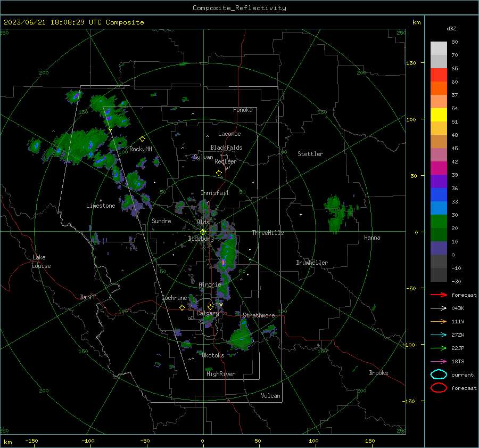Click the Limestone label
This screenshot has width=479, height=448.
point(101,206)
